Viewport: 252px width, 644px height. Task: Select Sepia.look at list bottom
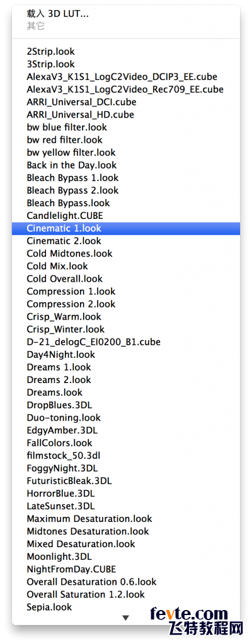click(125, 607)
